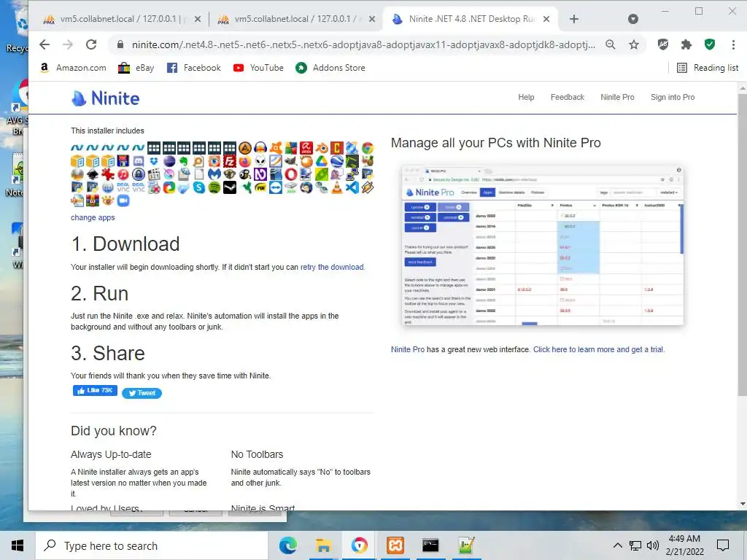Click the Malwarebytes app icon
Screen dimensions: 747x560
(x=214, y=174)
